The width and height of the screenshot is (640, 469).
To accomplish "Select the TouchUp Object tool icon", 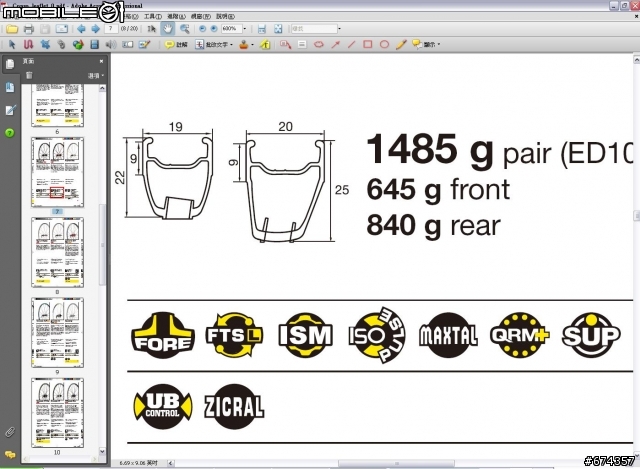I will (144, 44).
